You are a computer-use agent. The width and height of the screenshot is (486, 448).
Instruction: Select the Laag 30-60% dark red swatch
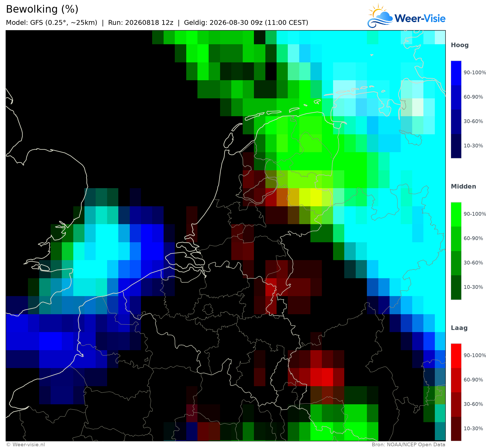pyautogui.click(x=456, y=405)
